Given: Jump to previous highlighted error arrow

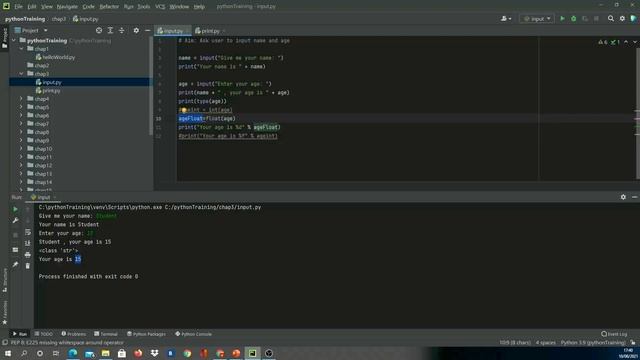Looking at the screenshot, I should 626,42.
